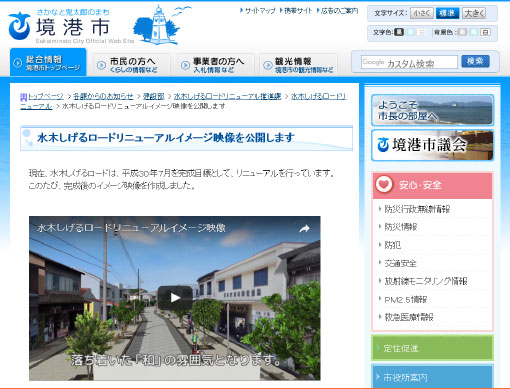Open the 境港市議会 banner
The image size is (510, 389).
[432, 145]
